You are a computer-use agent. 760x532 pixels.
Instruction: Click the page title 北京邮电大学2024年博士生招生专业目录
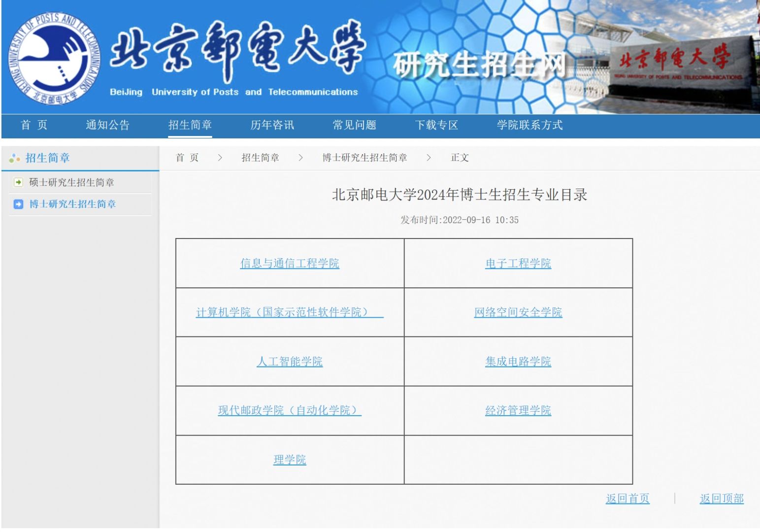460,195
